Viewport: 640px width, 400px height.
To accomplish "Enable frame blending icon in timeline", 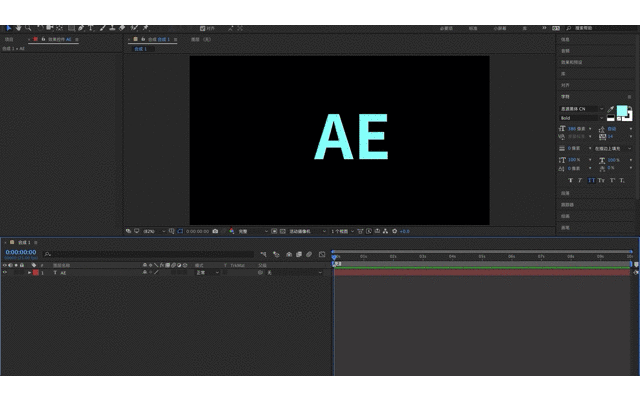I will coord(299,254).
